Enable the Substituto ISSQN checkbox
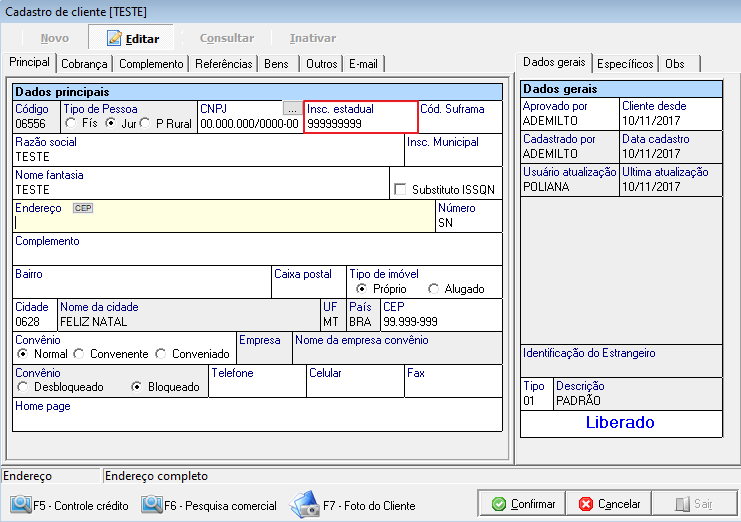The width and height of the screenshot is (741, 522). (x=401, y=189)
